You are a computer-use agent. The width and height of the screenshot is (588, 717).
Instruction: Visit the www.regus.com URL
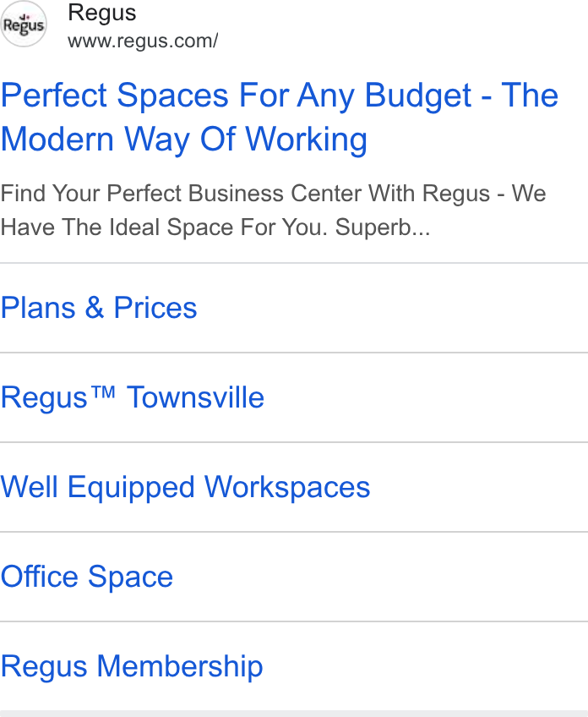tap(143, 41)
